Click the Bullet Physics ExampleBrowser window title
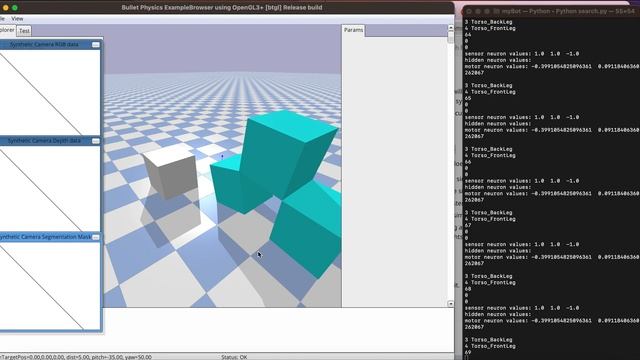 (222, 7)
